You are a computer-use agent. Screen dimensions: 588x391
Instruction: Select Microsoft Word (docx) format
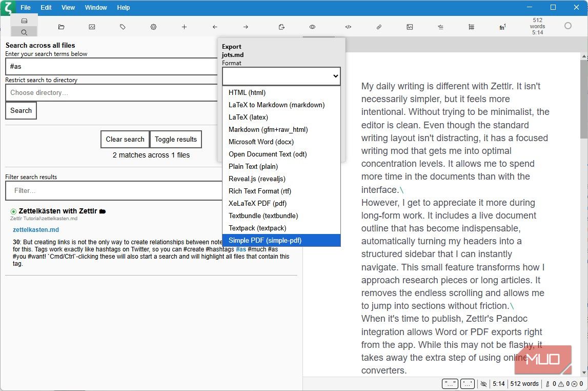click(x=281, y=142)
